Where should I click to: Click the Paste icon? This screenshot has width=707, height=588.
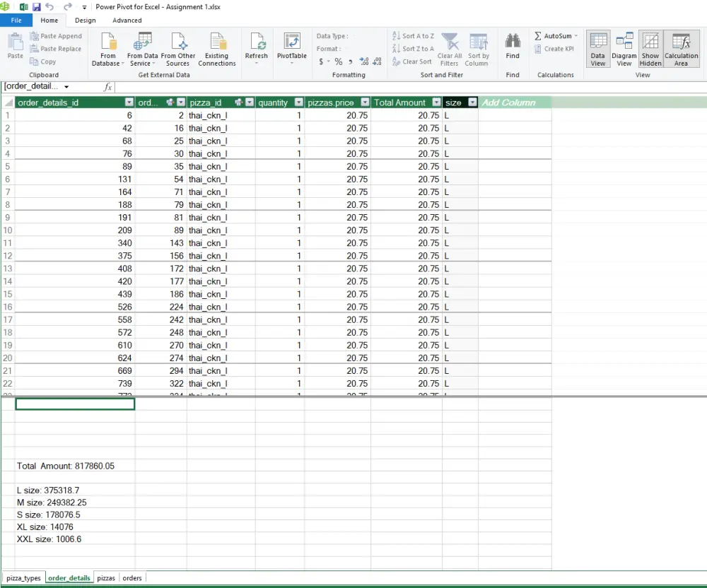[16, 46]
